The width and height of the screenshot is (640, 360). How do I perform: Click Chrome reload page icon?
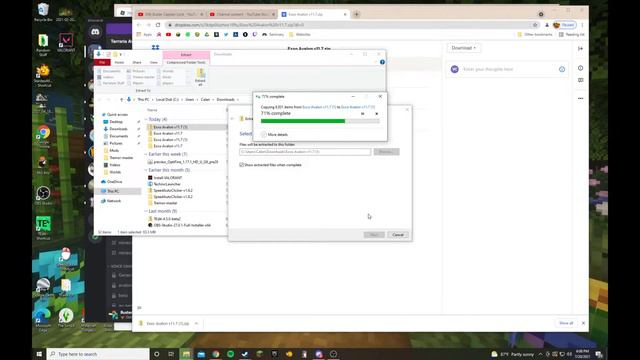[x=158, y=25]
